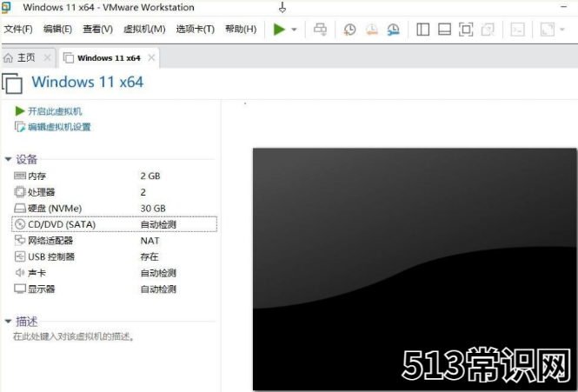578x392 pixels.
Task: Click the 30 GB disk value
Action: 153,209
